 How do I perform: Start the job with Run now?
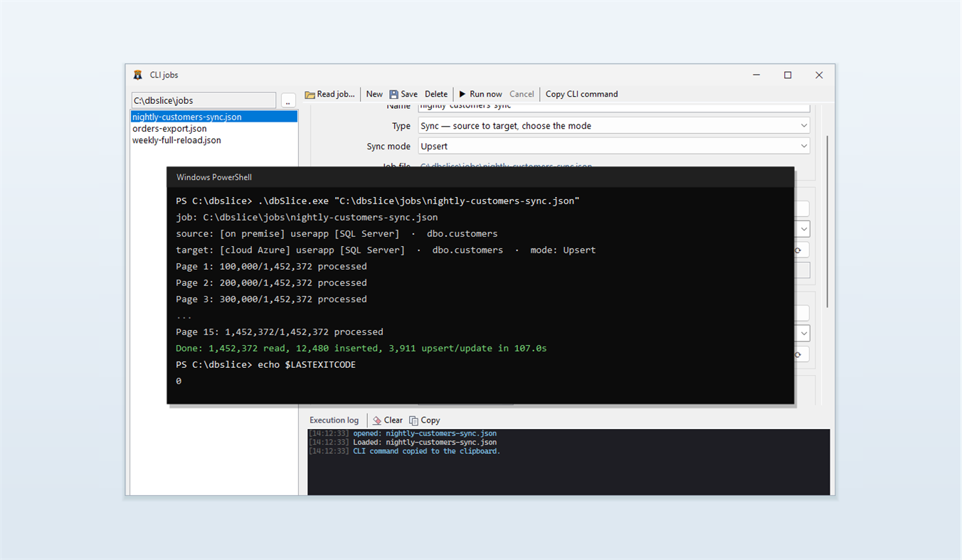(x=480, y=94)
